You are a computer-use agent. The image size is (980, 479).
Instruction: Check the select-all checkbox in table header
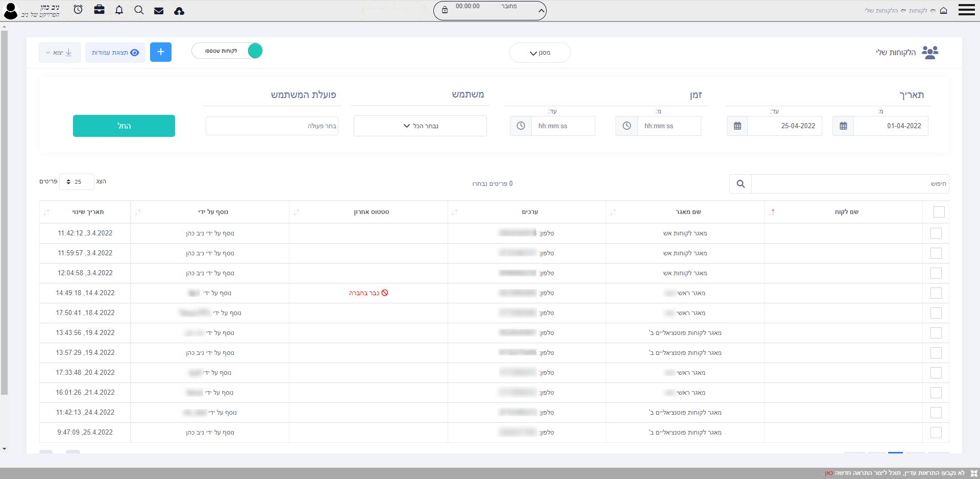(x=938, y=212)
